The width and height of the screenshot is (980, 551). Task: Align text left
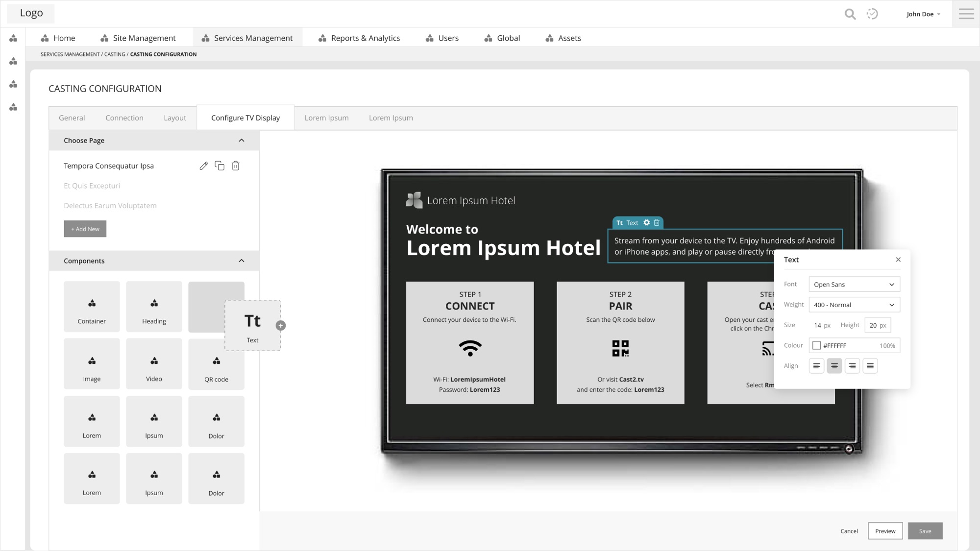[x=816, y=366]
